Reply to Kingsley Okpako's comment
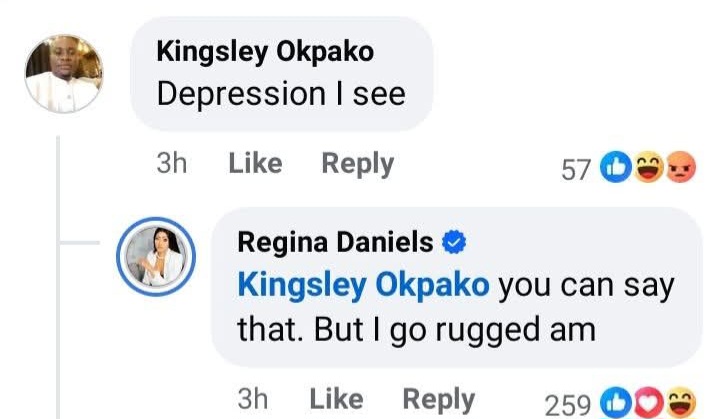 point(357,164)
